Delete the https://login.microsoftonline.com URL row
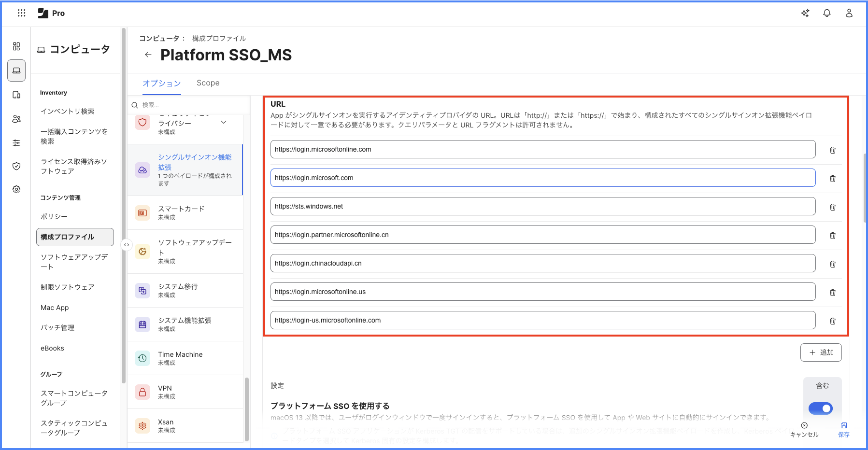Screen dimensions: 868x450 click(833, 150)
